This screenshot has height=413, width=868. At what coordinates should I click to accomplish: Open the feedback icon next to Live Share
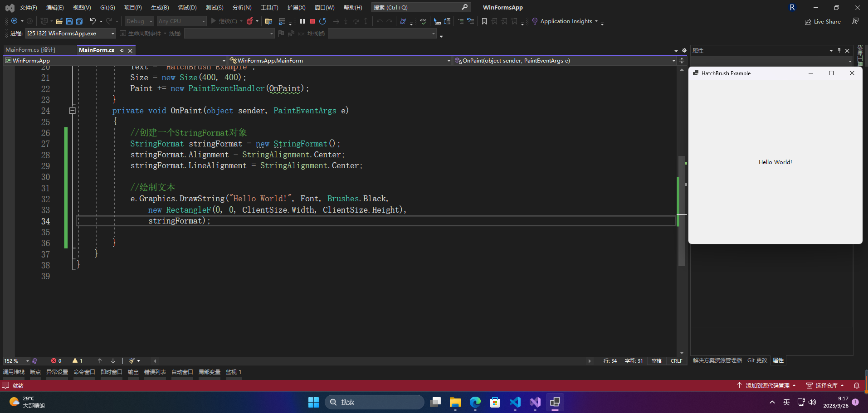855,21
